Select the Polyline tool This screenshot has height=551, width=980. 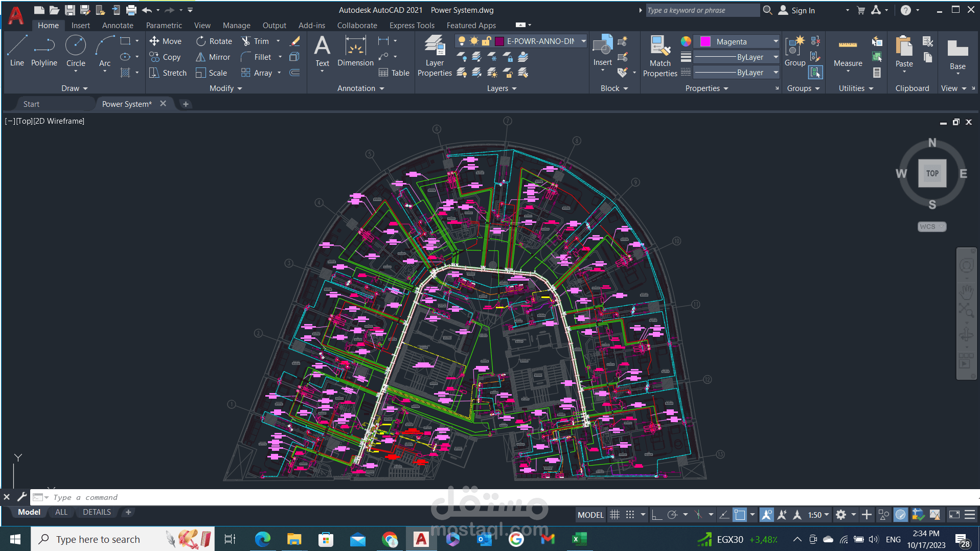coord(44,51)
